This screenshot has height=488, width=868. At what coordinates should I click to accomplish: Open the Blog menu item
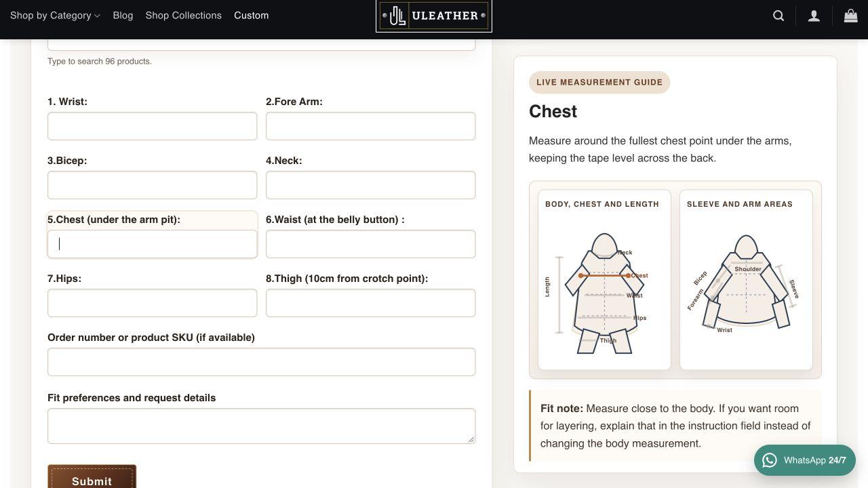[x=123, y=15]
